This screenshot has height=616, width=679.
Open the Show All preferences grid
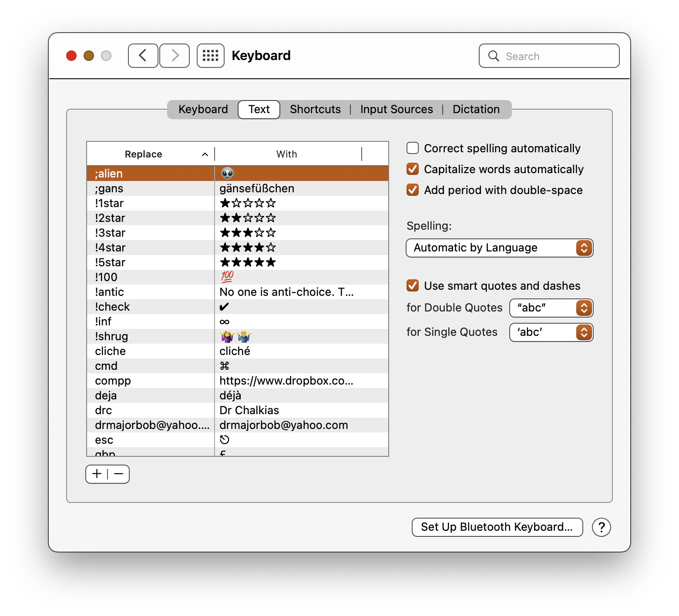[211, 56]
